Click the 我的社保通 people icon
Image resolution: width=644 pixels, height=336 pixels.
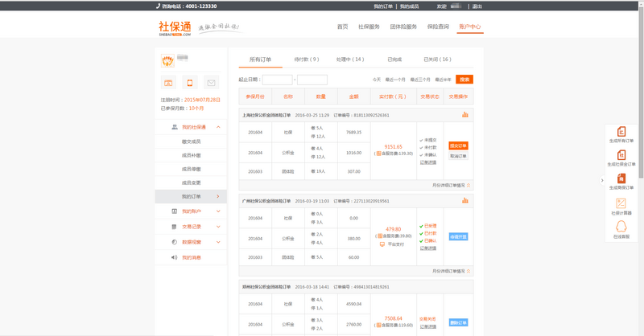pyautogui.click(x=175, y=127)
